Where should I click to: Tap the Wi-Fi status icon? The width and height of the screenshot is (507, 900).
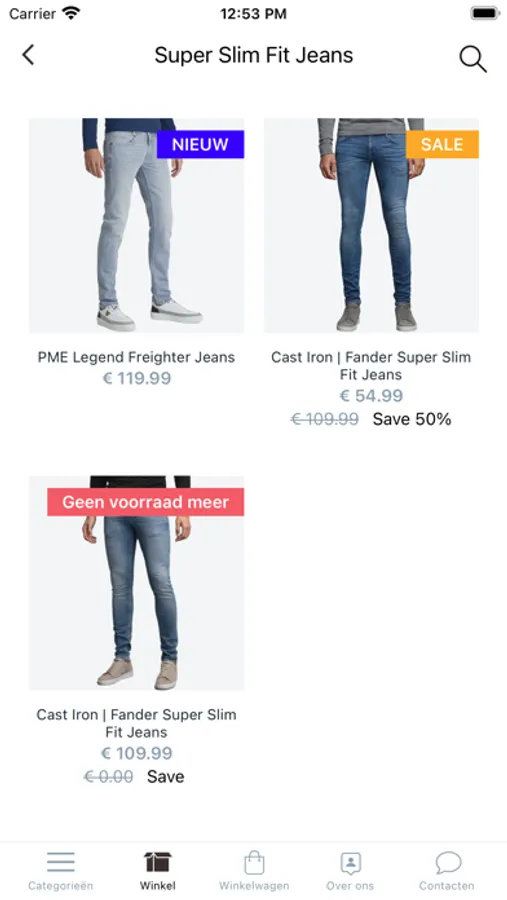tap(71, 13)
